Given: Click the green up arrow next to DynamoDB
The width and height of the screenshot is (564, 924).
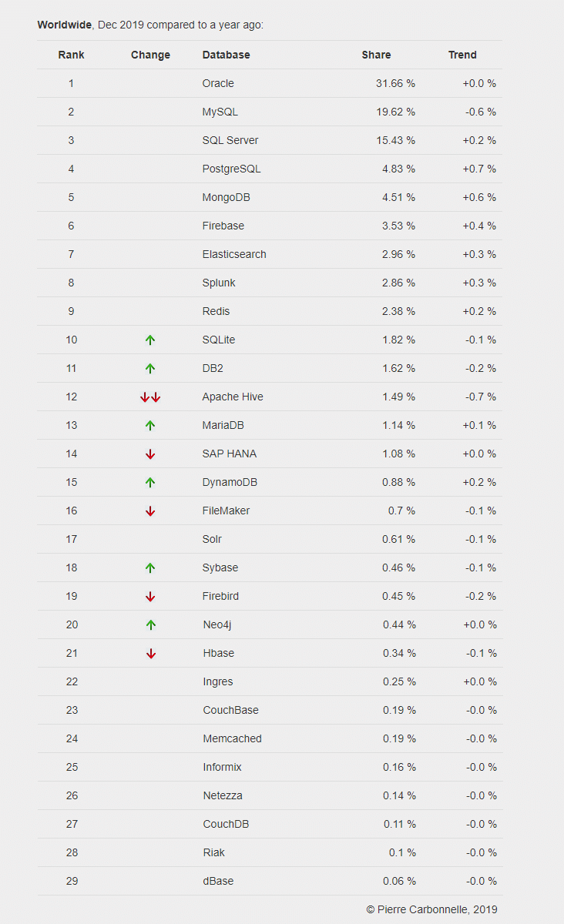Looking at the screenshot, I should (150, 482).
